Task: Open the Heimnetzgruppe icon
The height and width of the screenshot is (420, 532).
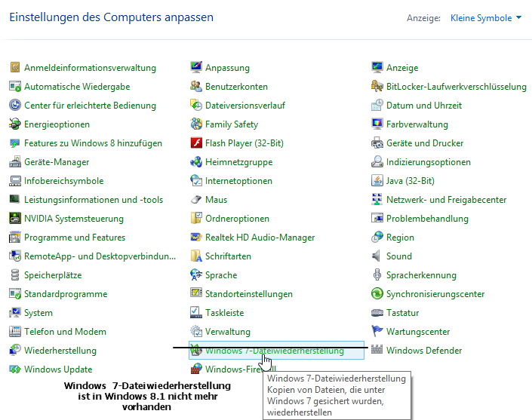Action: pos(196,162)
